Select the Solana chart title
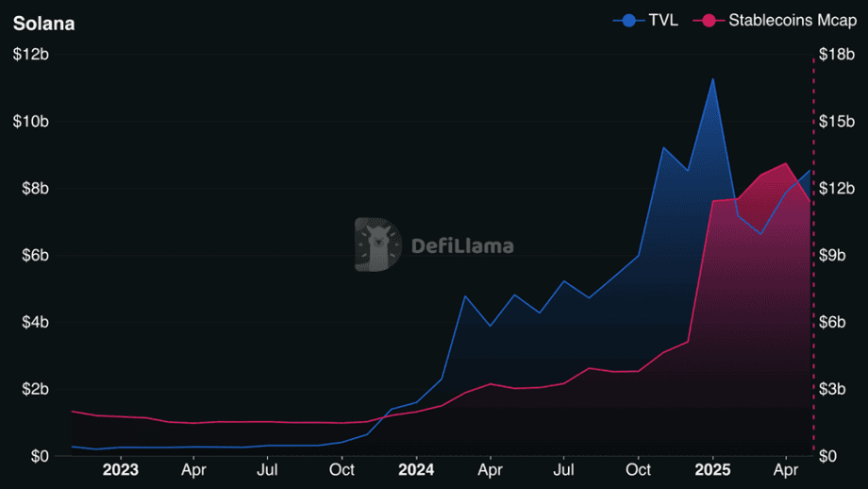 tap(43, 24)
